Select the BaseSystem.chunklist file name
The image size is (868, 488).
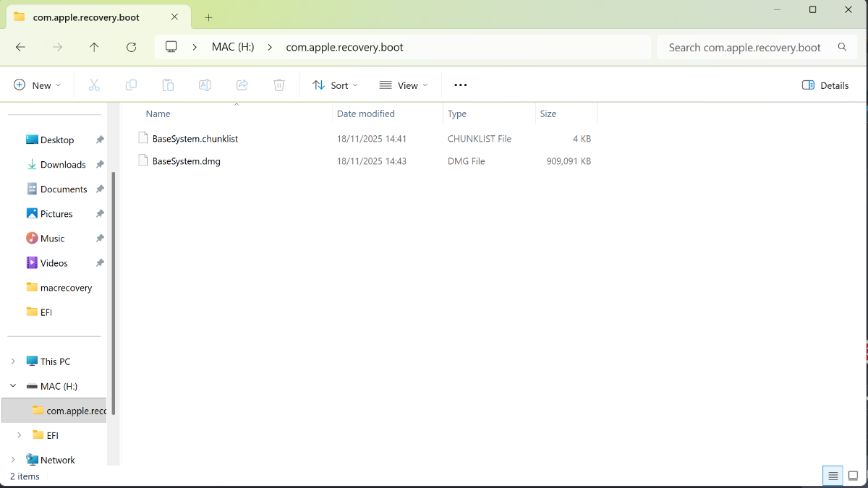[x=195, y=138]
